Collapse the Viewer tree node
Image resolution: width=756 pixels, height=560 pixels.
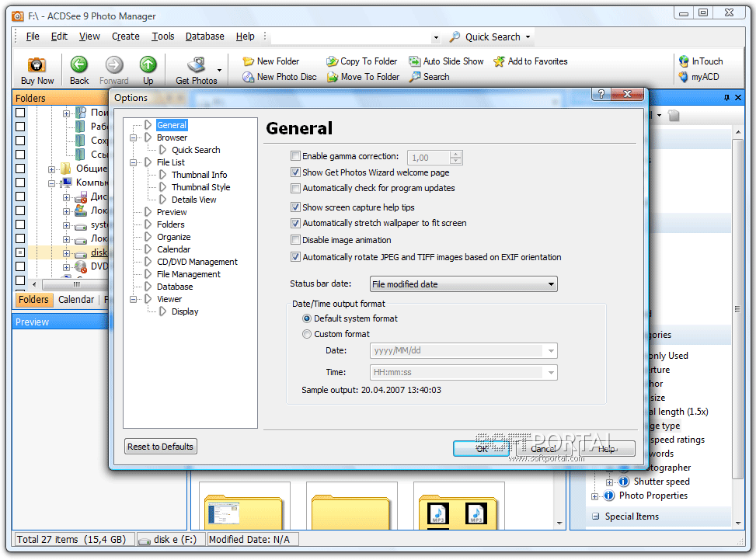click(x=133, y=299)
